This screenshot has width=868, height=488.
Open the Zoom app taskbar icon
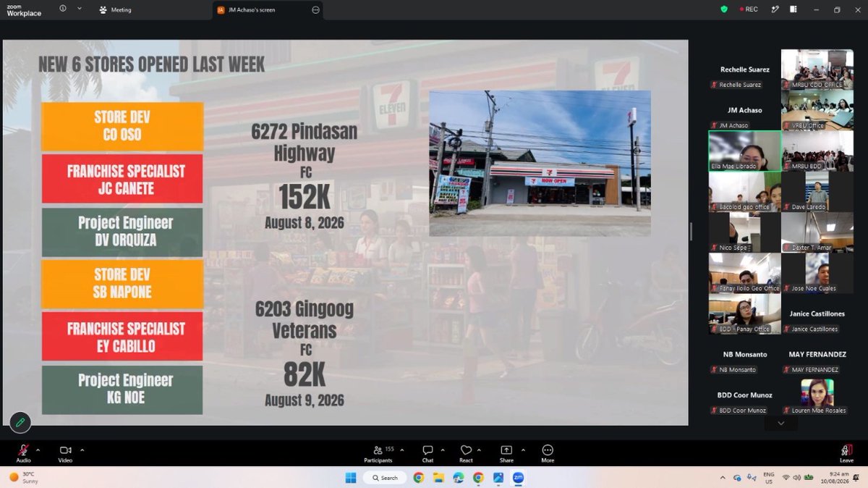pyautogui.click(x=518, y=478)
